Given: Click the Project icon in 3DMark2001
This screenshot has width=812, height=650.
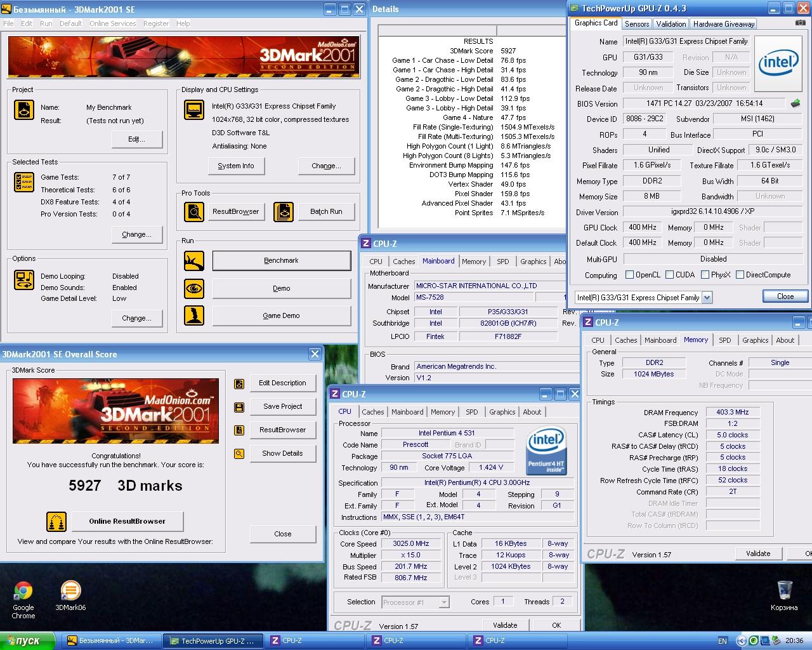Looking at the screenshot, I should 24,110.
